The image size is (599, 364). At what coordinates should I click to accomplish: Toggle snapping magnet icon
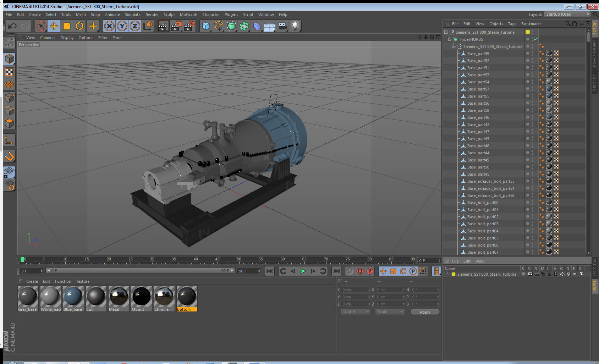(x=9, y=156)
